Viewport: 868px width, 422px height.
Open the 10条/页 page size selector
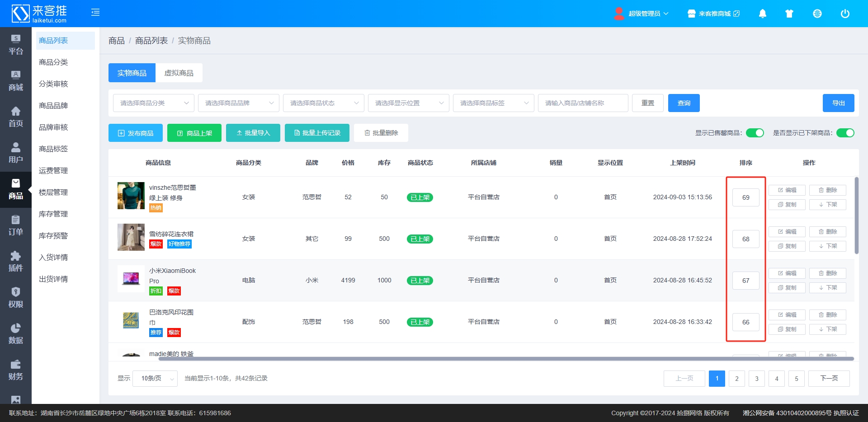155,379
